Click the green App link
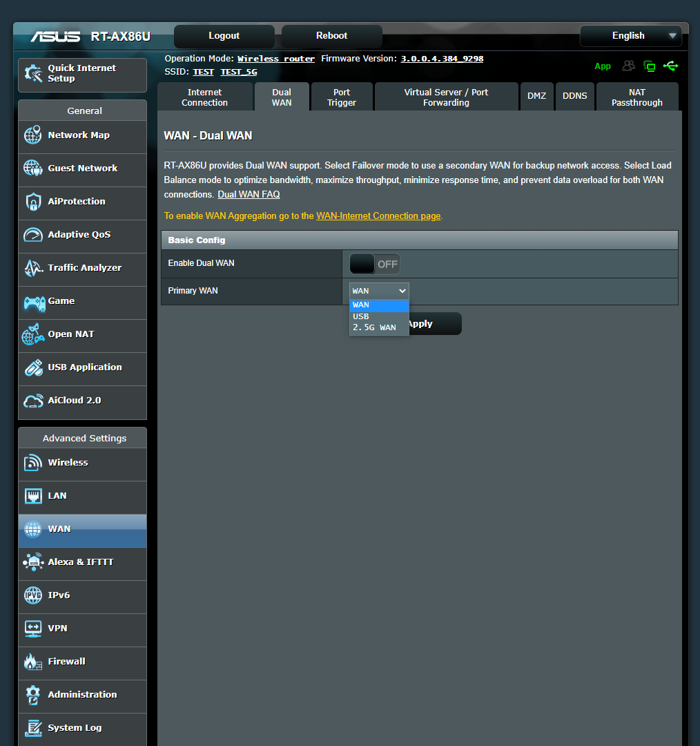Image resolution: width=700 pixels, height=746 pixels. (603, 66)
